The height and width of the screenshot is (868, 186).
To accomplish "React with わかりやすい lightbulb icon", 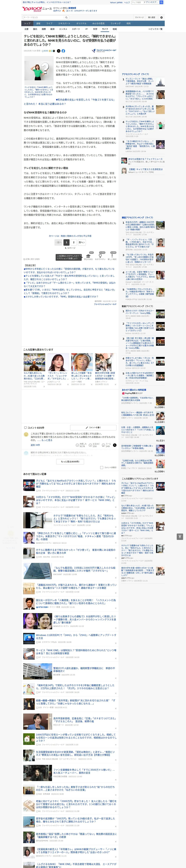I will coord(100,256).
